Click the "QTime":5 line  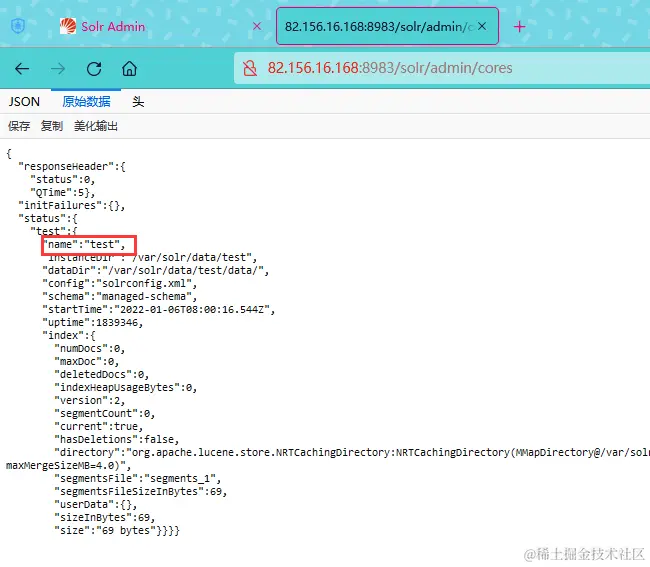pyautogui.click(x=63, y=192)
